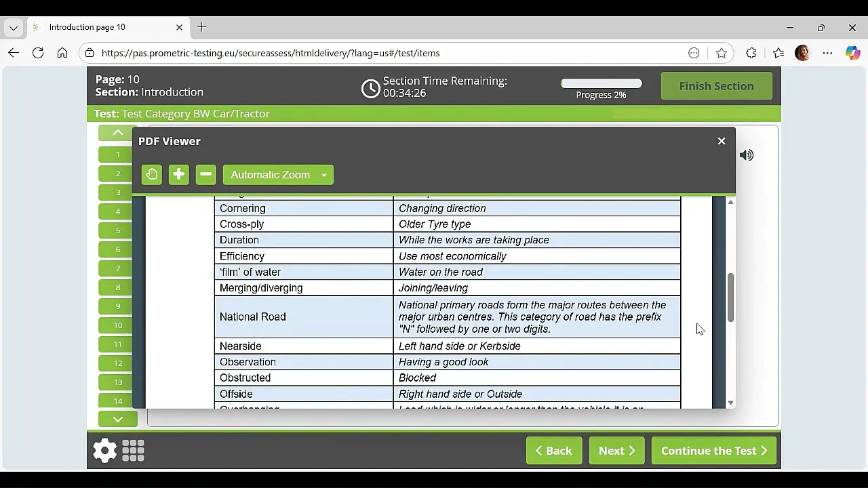This screenshot has width=868, height=488.
Task: Open the Automatic Zoom dropdown
Action: tap(278, 175)
